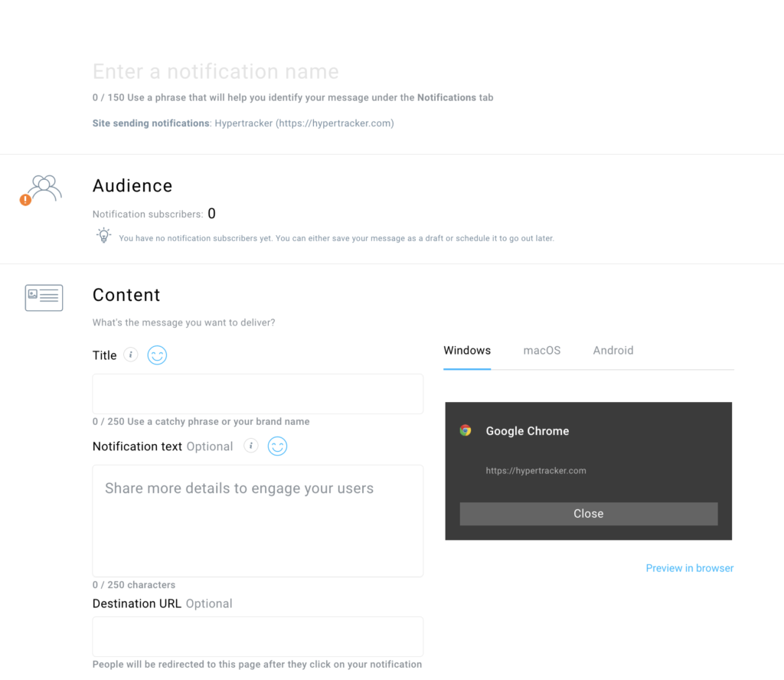Switch to the macOS preview tab
The width and height of the screenshot is (784, 680).
pos(541,350)
